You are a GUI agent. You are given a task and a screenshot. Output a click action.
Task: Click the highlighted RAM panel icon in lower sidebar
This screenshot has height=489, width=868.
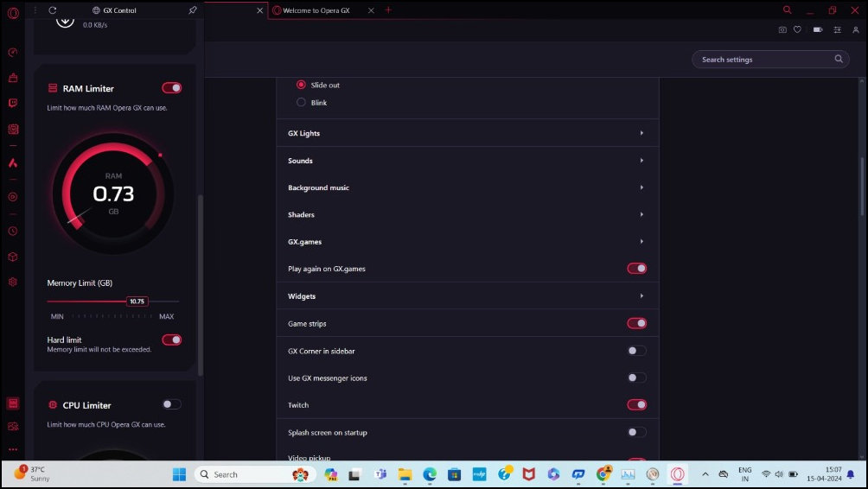pos(13,403)
